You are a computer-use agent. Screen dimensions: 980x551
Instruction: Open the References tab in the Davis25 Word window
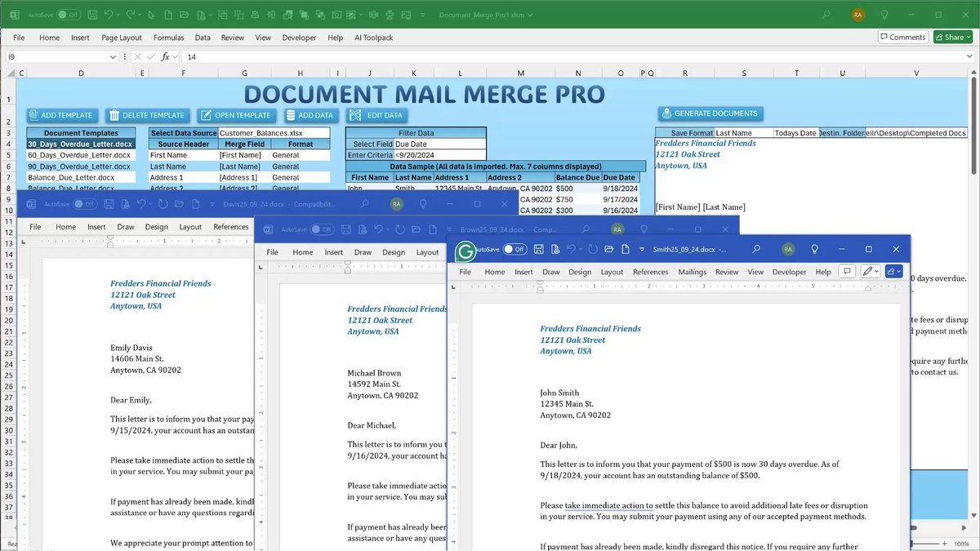230,227
